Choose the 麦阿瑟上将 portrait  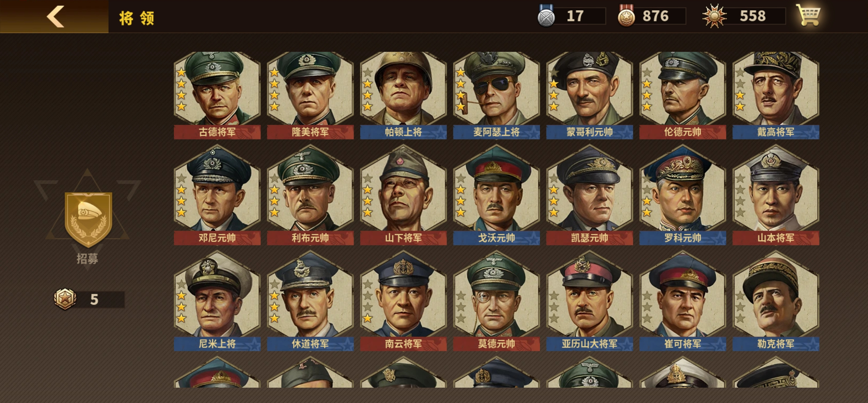coord(496,95)
